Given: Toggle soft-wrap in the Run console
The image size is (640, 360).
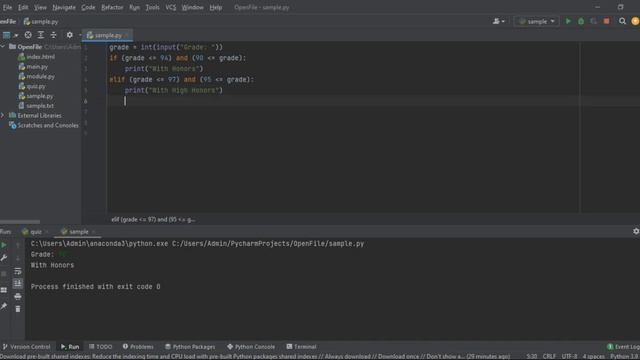Looking at the screenshot, I should pos(18,271).
